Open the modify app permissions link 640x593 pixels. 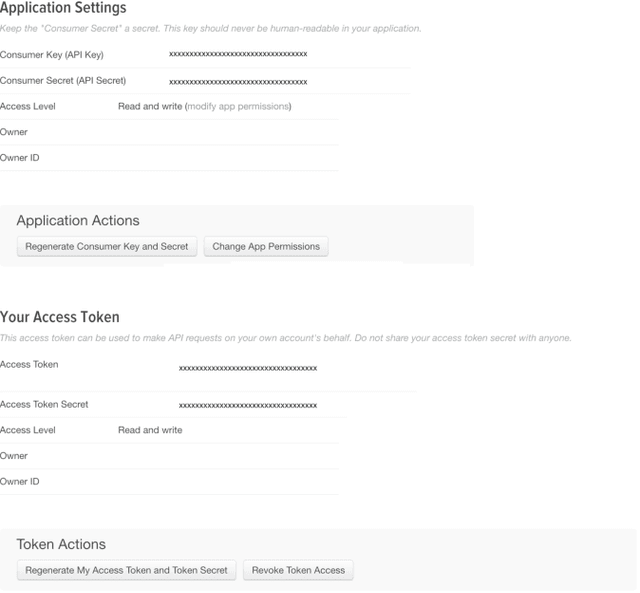pyautogui.click(x=239, y=106)
